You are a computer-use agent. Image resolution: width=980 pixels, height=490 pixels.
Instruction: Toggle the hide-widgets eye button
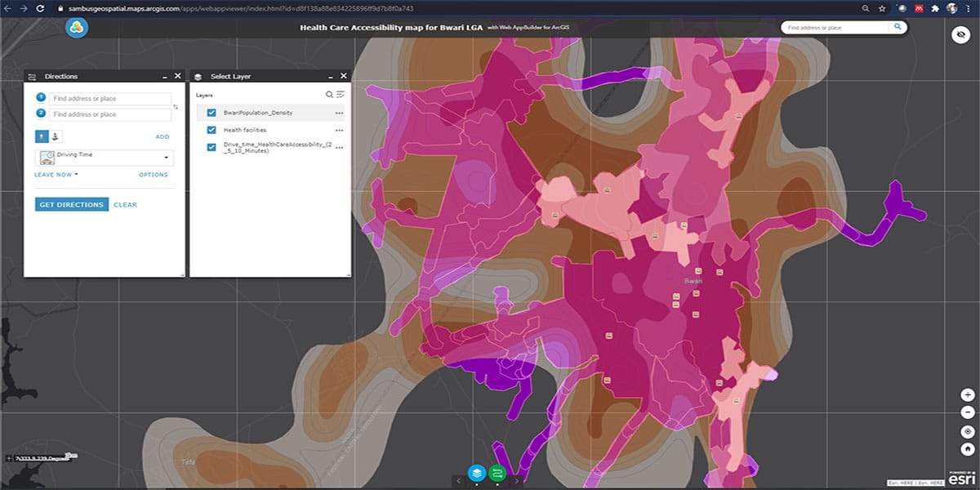click(x=961, y=35)
